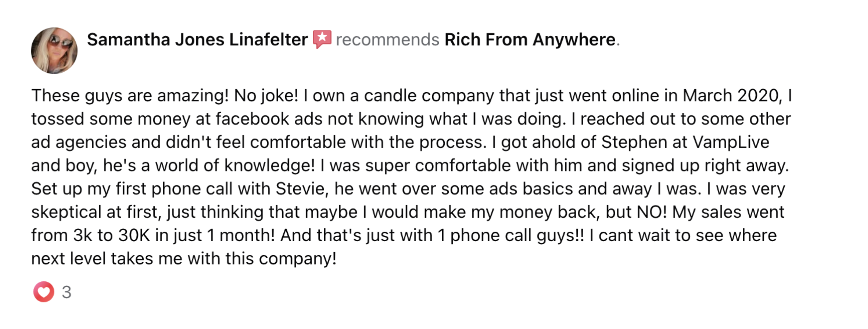Image resolution: width=868 pixels, height=329 pixels.
Task: Open the Rich From Anywhere page link
Action: tap(530, 39)
